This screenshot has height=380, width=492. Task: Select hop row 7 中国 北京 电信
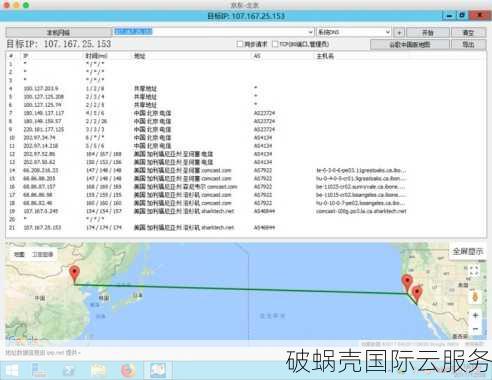click(x=246, y=113)
